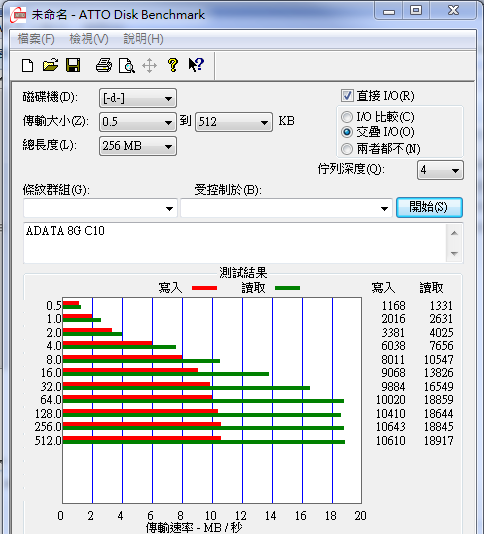Activate context help pointer icon
The image size is (484, 534).
coord(196,64)
